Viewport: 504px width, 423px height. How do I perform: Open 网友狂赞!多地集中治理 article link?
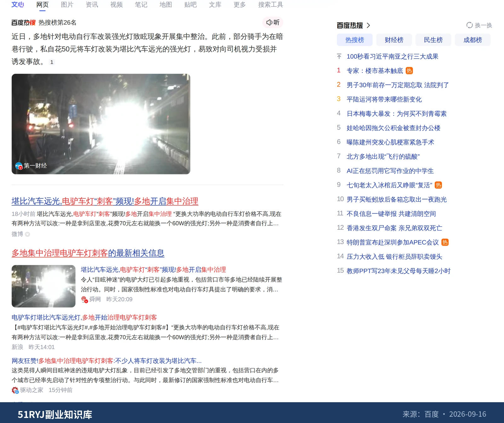coord(106,361)
